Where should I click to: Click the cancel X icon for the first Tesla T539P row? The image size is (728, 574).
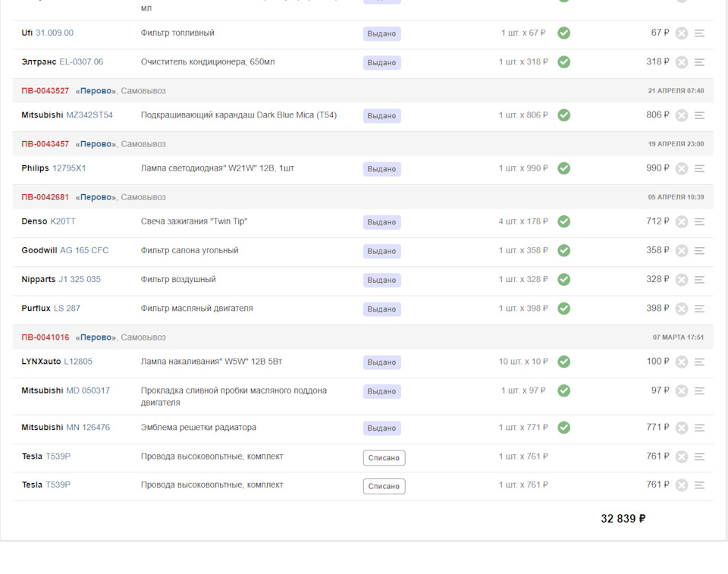point(681,457)
